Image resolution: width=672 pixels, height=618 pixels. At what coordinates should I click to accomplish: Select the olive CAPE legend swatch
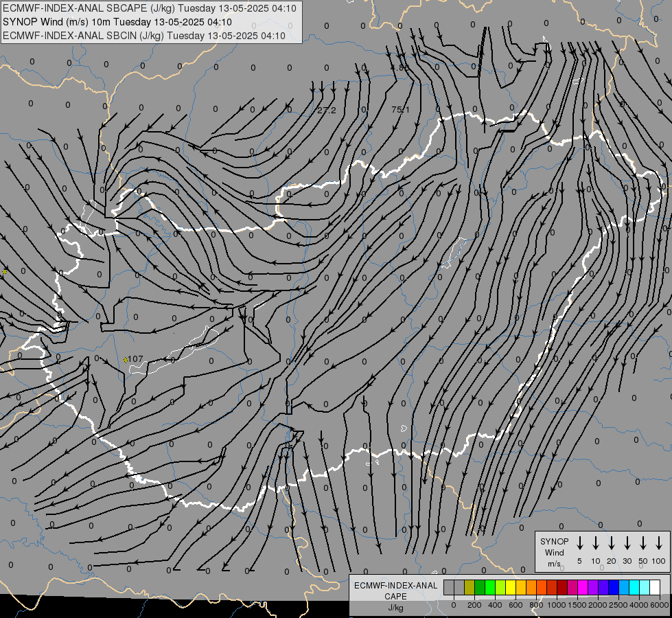tap(470, 587)
